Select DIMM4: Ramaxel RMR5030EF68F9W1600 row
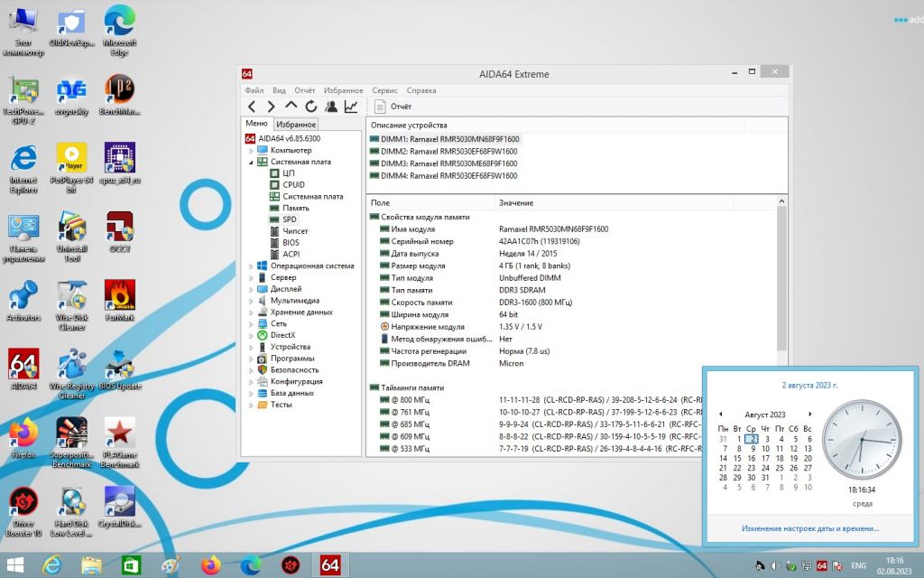924x578 pixels. point(443,176)
